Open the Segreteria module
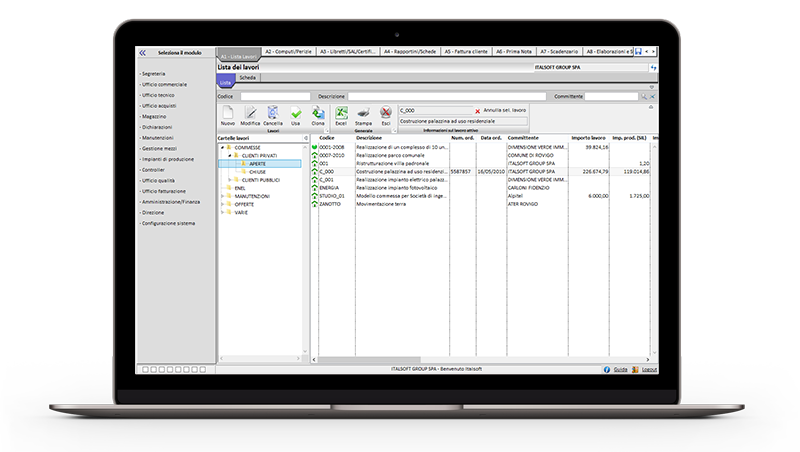The image size is (800, 452). pos(154,74)
